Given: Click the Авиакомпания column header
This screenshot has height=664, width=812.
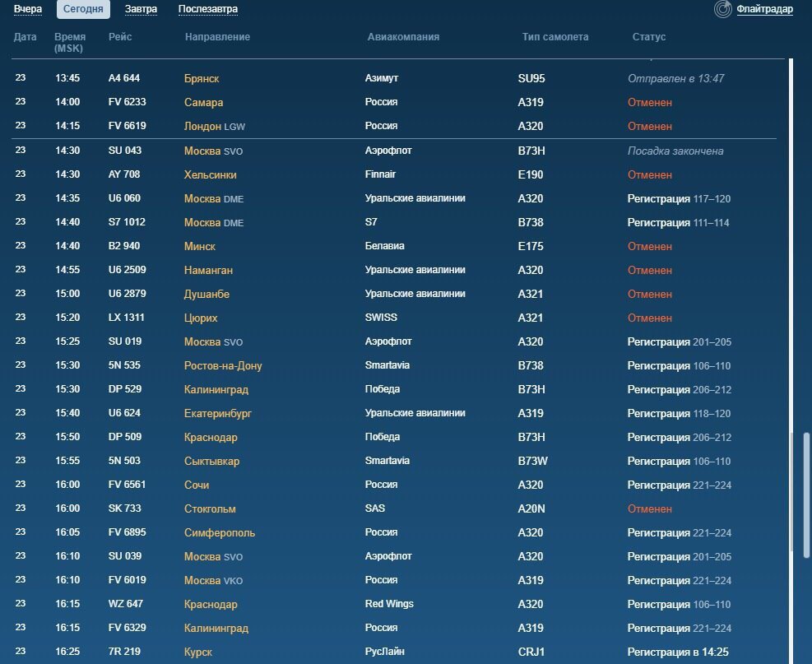Looking at the screenshot, I should 403,37.
